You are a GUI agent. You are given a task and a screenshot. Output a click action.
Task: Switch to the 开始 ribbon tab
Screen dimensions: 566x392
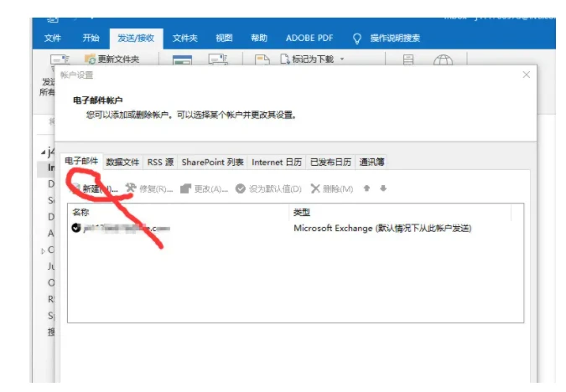(91, 38)
